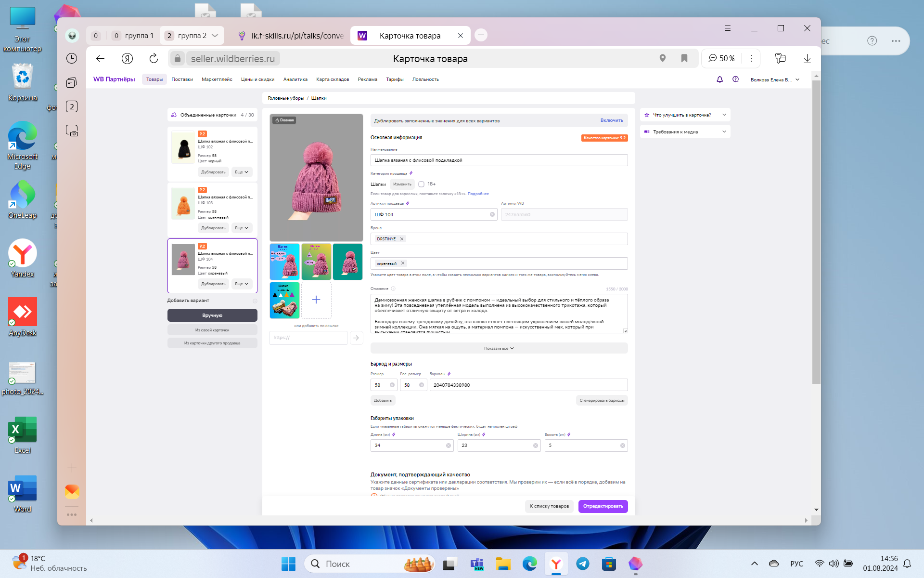Viewport: 924px width, 578px height.
Task: Expand hidden fields with Показать все
Action: point(499,348)
